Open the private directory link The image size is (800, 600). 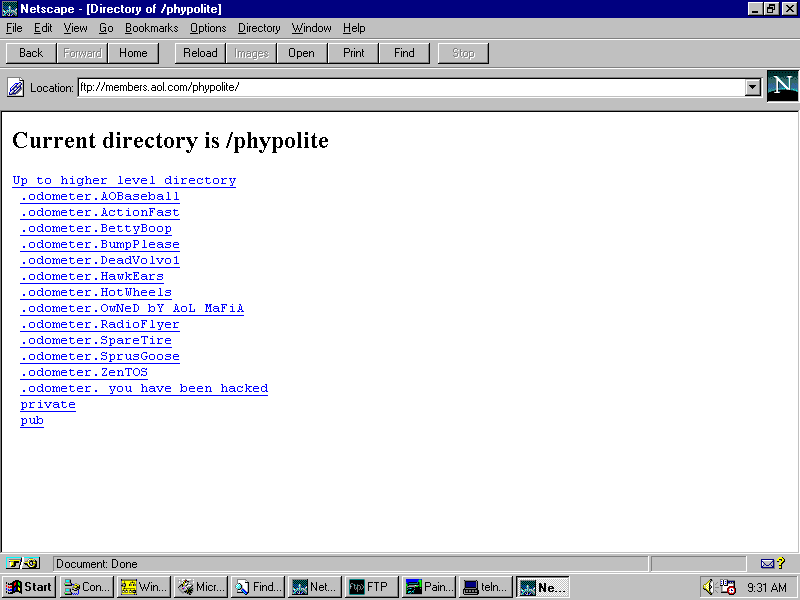[48, 405]
